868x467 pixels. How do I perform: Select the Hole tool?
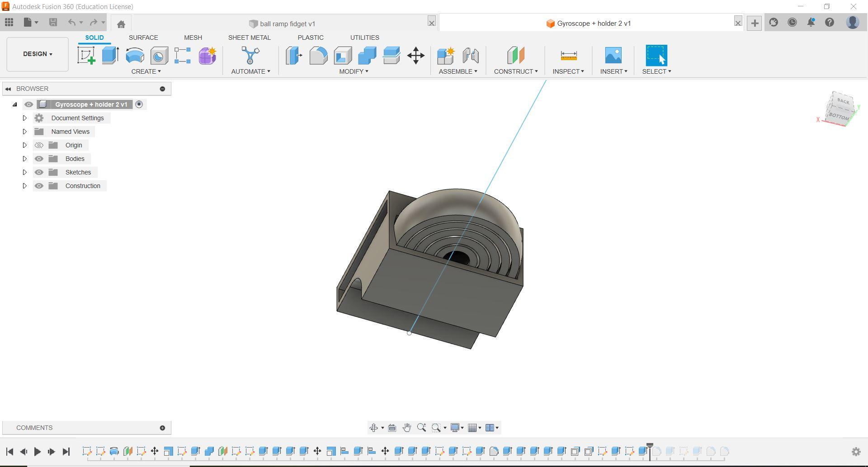(159, 56)
